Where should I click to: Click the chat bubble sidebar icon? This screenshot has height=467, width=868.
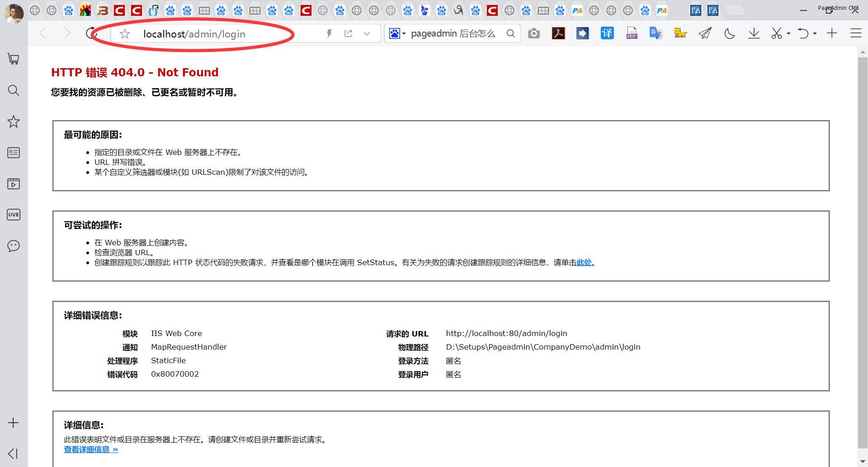click(14, 246)
